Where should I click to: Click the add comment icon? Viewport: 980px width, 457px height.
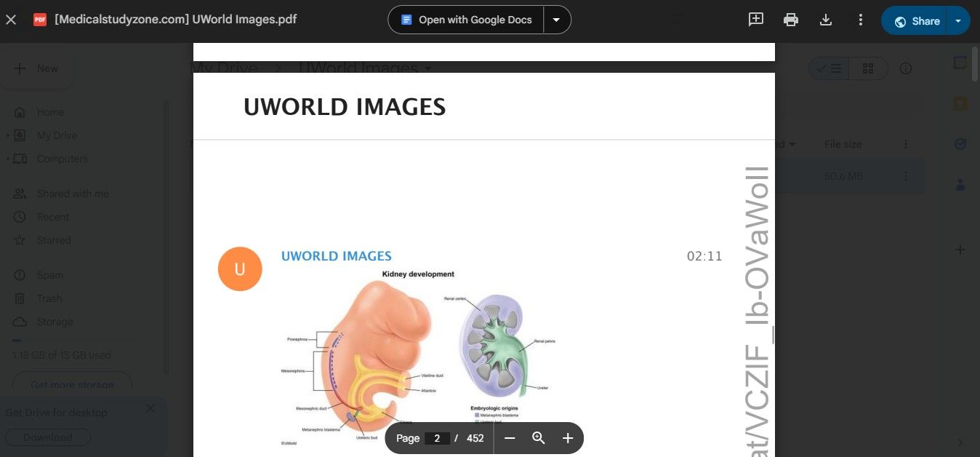[x=756, y=20]
